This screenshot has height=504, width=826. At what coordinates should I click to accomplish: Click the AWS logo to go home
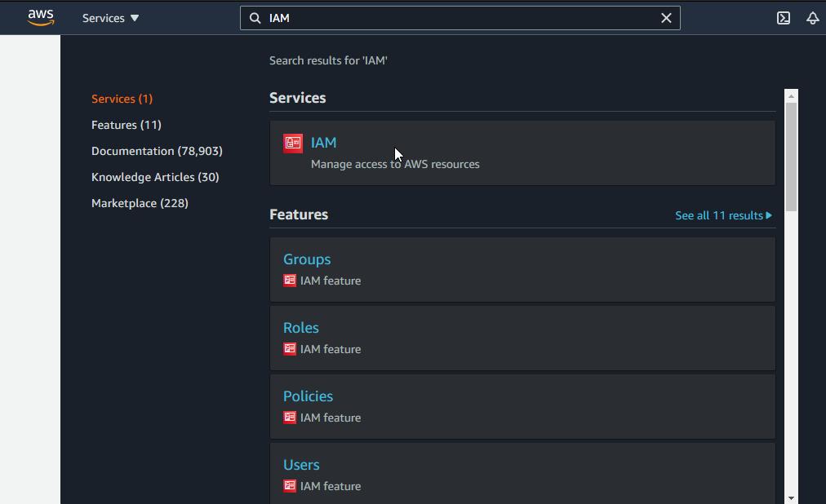[40, 16]
